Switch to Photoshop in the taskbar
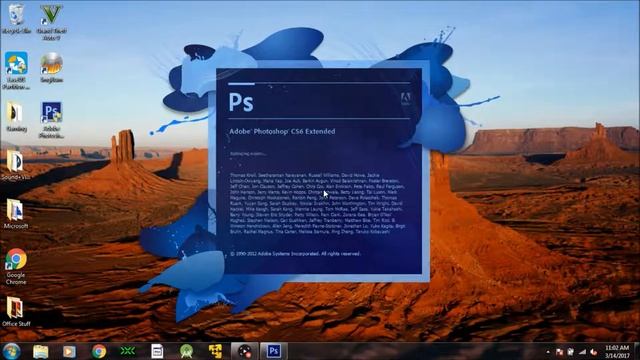 [274, 351]
